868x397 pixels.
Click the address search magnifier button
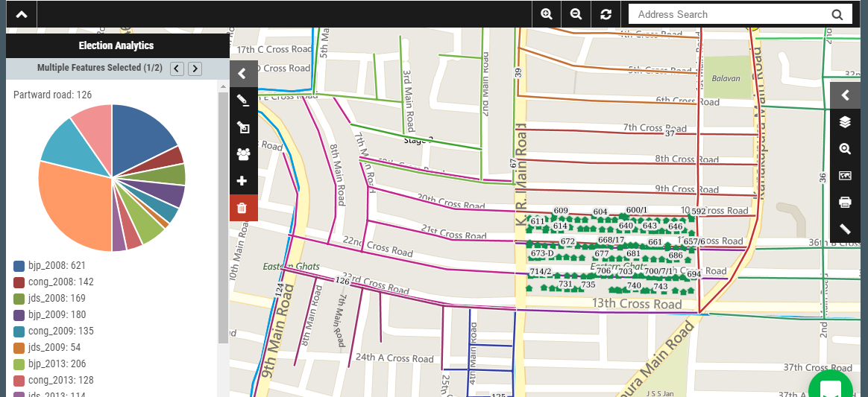click(837, 14)
